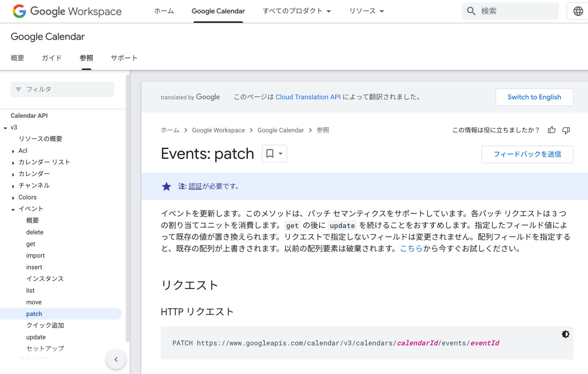Screen dimensions: 588x374
Task: Collapse the sidebar with chevron button
Action: (x=116, y=359)
